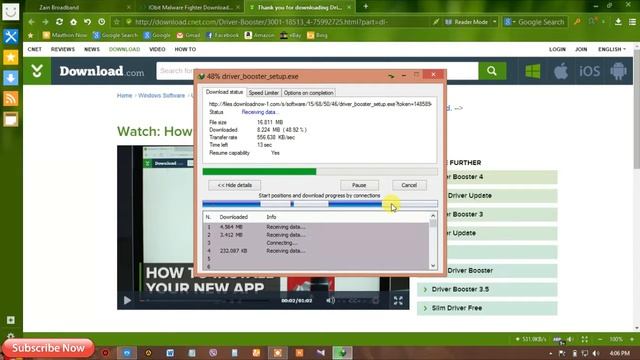Select the Windows platform icon
The height and width of the screenshot is (360, 640).
[x=533, y=71]
